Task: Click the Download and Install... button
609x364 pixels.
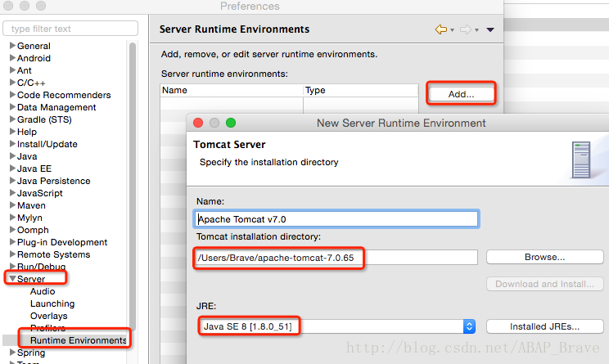Action: click(x=544, y=284)
